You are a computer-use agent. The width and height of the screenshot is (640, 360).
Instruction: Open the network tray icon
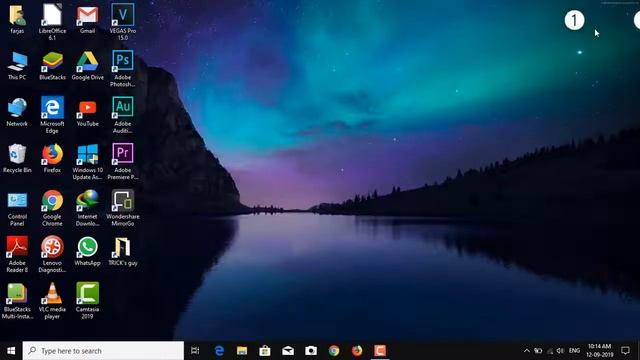[x=550, y=351]
